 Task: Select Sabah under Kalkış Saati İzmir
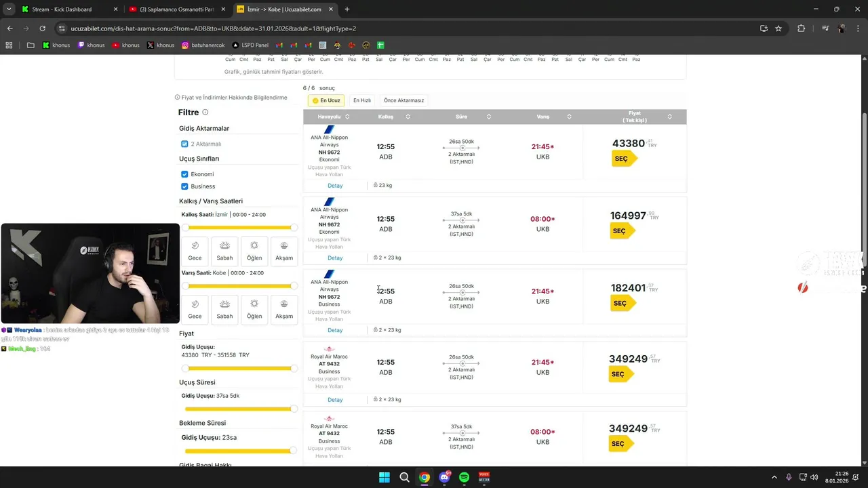pyautogui.click(x=224, y=251)
